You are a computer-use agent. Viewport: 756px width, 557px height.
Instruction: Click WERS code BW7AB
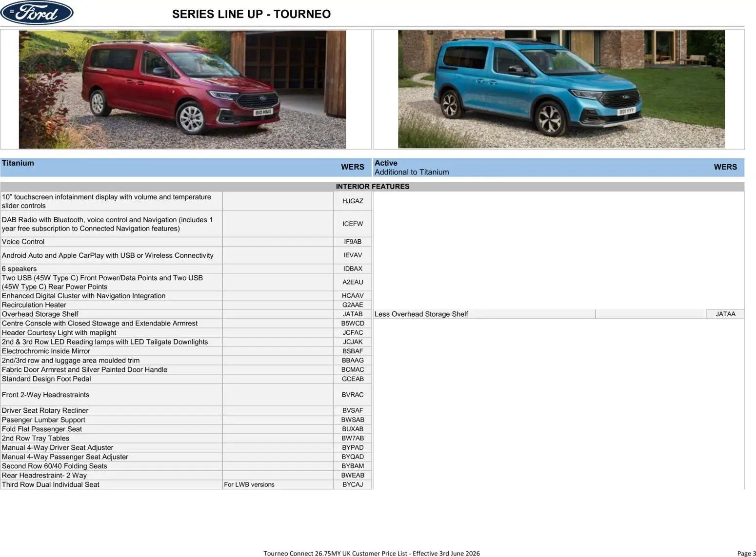(353, 439)
